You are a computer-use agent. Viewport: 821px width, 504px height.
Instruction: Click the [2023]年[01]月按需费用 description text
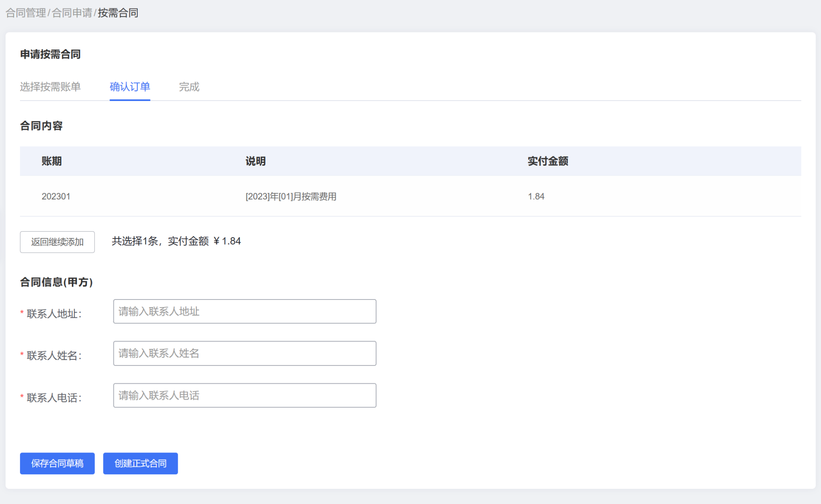pyautogui.click(x=291, y=196)
